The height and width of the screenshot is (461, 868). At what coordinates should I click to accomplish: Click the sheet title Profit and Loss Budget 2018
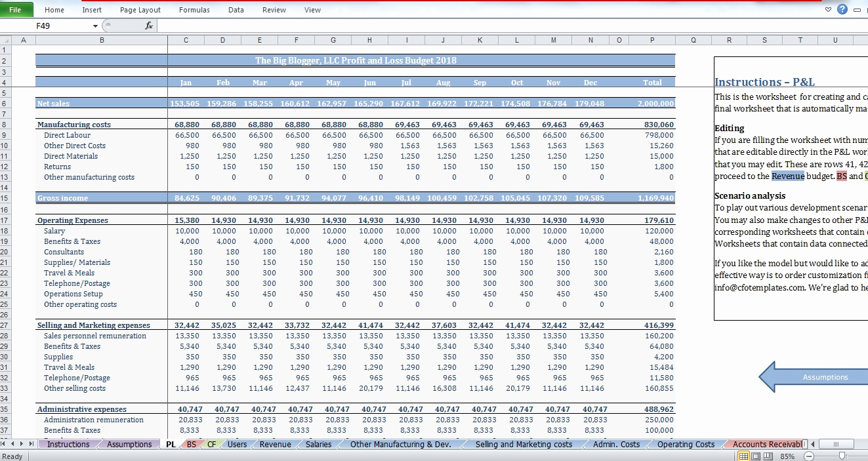point(356,60)
